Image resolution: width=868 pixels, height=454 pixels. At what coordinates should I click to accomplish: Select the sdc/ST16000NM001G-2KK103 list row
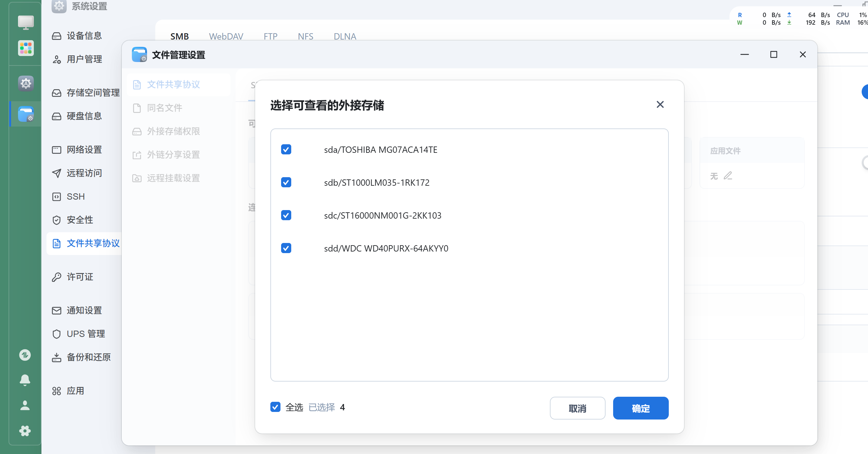382,215
